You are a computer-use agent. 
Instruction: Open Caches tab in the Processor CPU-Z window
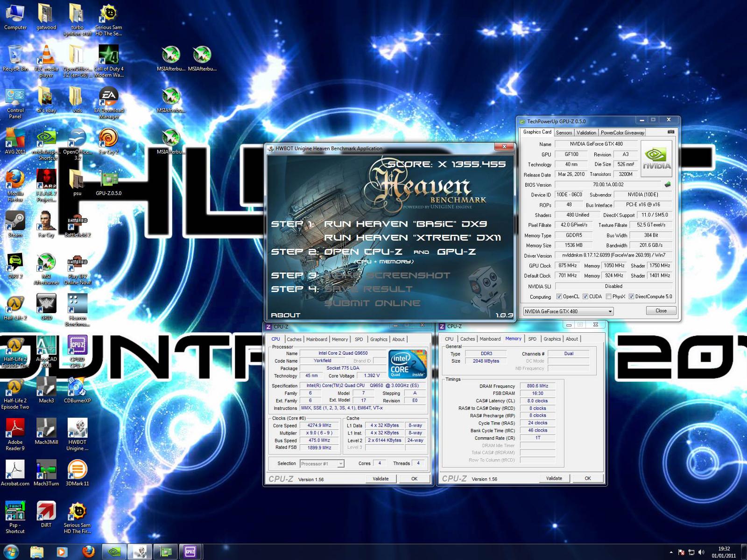coord(294,339)
